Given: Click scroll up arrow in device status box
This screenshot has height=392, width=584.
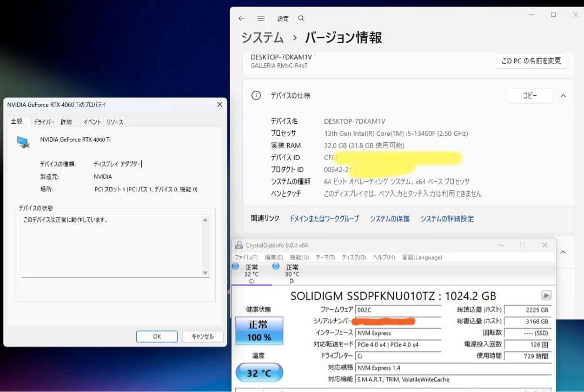Looking at the screenshot, I should tap(205, 220).
